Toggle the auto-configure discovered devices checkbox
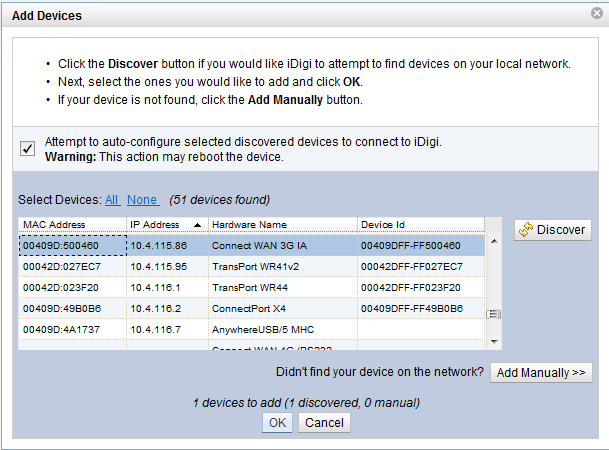Viewport: 609px width, 450px height. (x=28, y=149)
